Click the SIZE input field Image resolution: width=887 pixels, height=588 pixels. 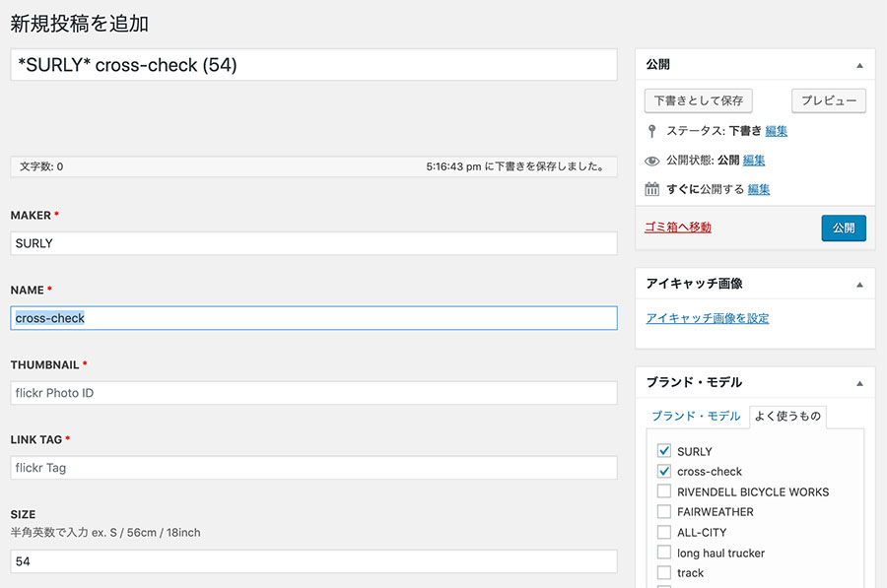pyautogui.click(x=313, y=561)
